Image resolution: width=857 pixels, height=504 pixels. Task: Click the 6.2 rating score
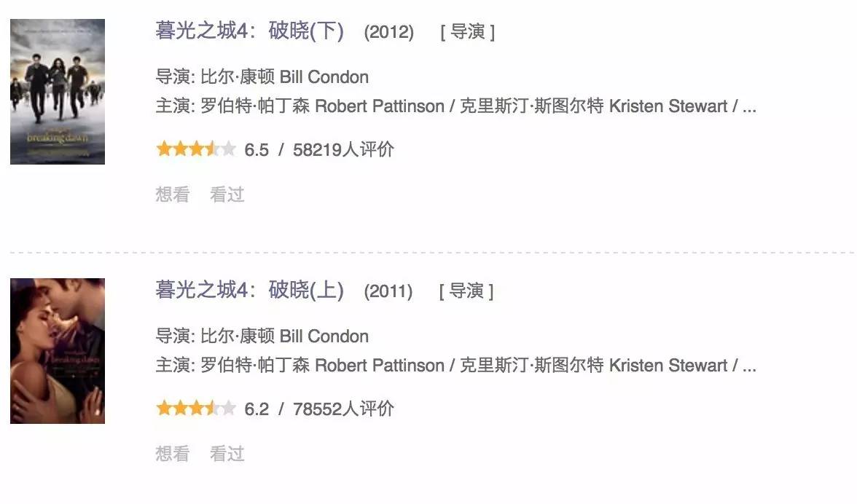[257, 409]
